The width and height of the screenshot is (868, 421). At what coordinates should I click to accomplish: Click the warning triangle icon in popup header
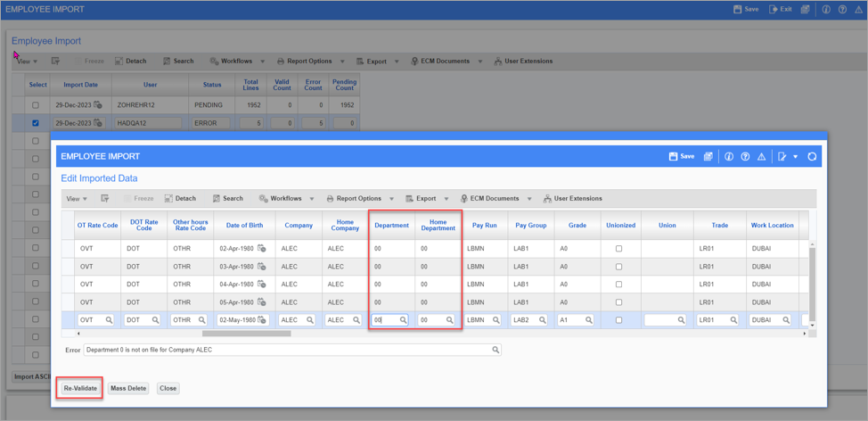click(761, 157)
